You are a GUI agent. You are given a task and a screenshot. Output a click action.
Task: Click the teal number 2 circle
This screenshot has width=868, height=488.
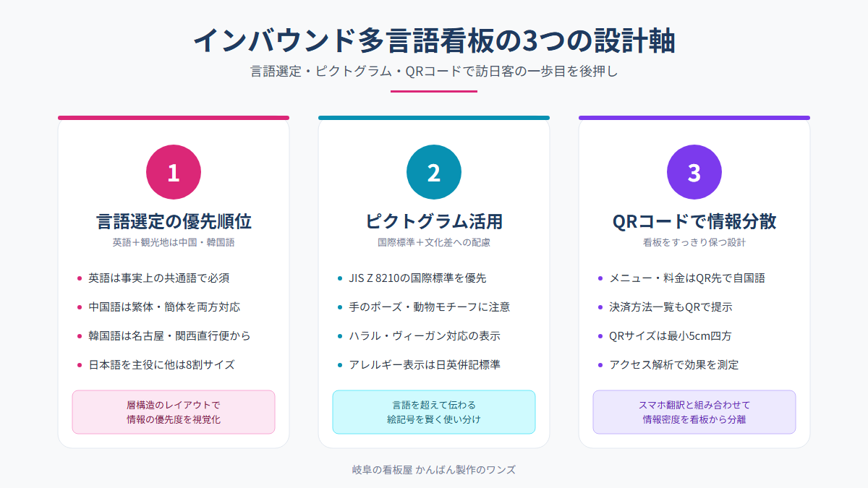(434, 172)
